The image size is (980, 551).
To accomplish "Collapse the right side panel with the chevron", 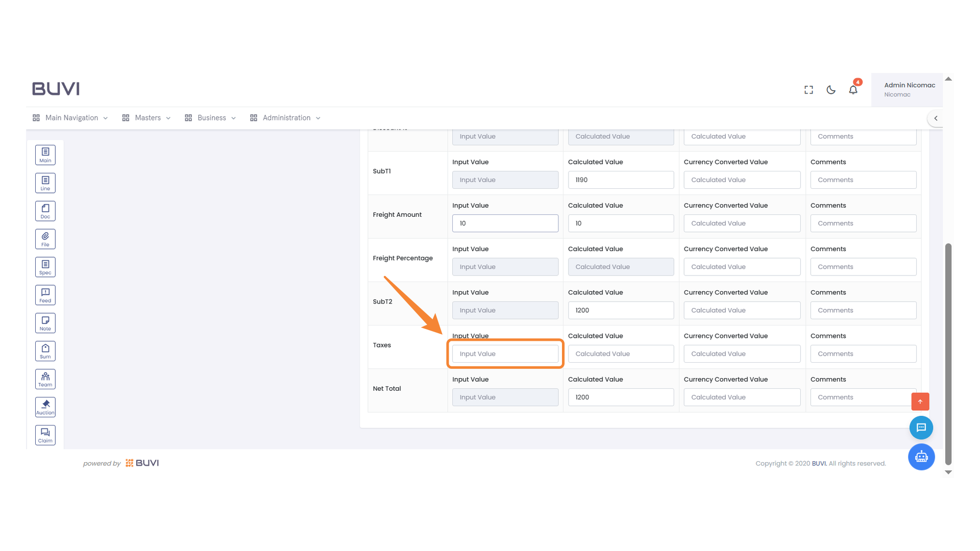I will [x=936, y=118].
